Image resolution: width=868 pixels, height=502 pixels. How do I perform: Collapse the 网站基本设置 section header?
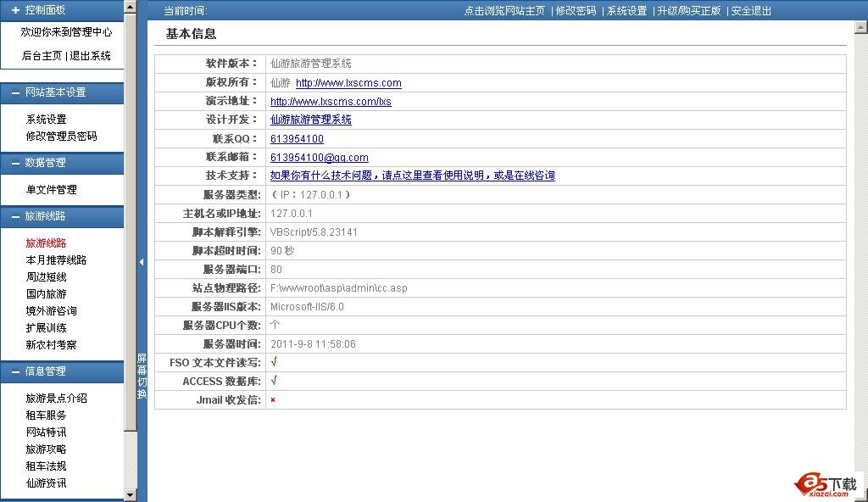click(x=62, y=92)
